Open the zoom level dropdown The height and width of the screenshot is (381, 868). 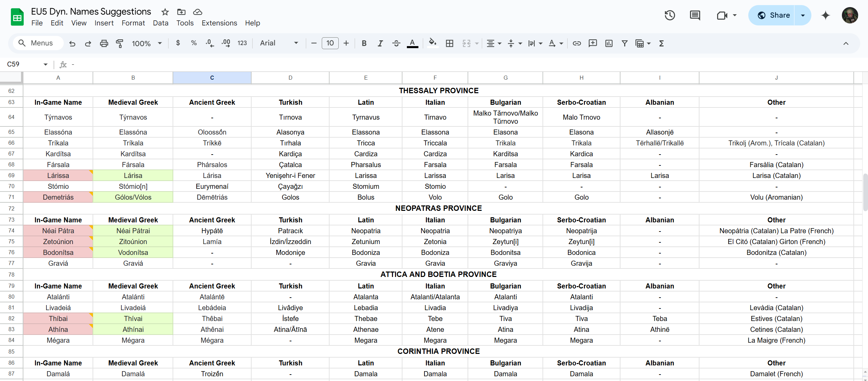point(146,43)
